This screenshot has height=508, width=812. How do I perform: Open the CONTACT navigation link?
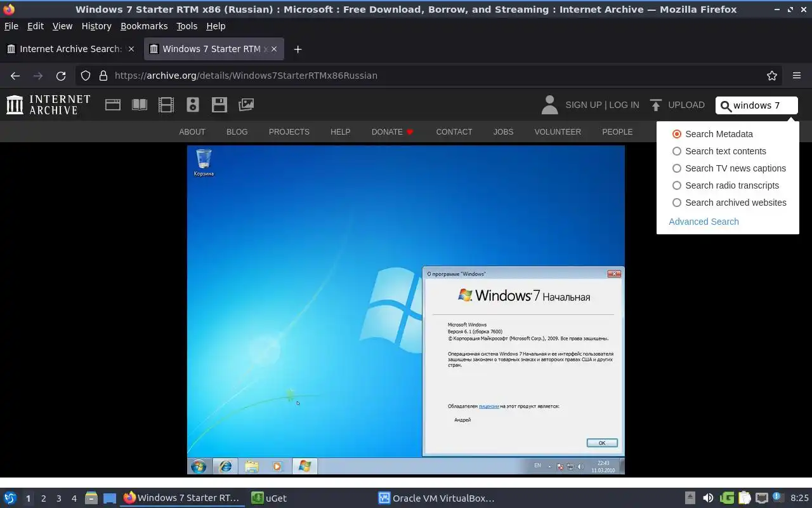point(454,132)
